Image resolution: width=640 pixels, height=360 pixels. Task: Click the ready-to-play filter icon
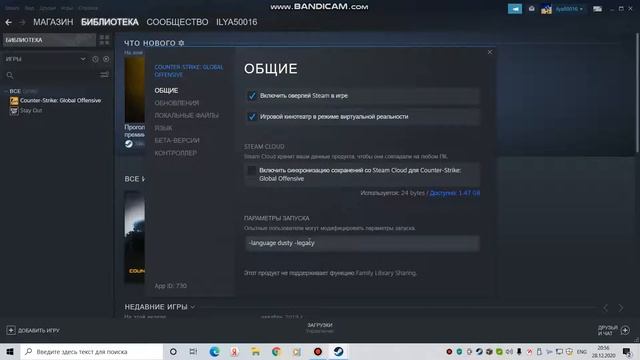106,59
